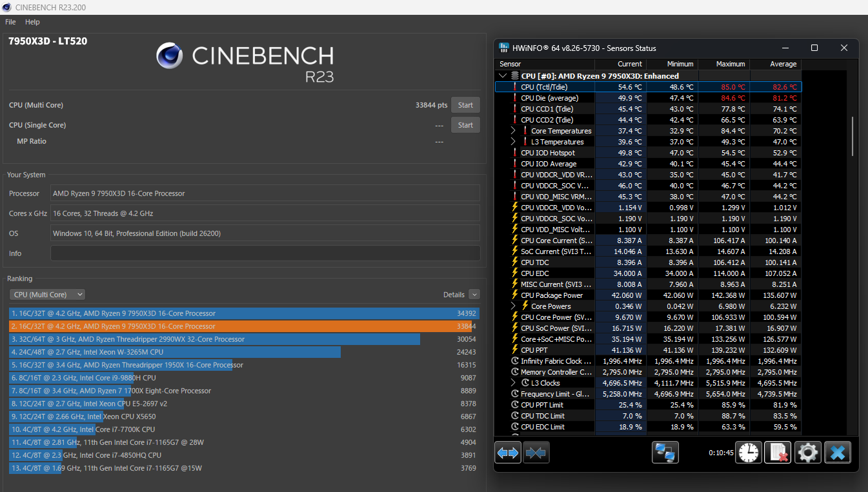Screen dimensions: 868x492
Task: Open the CPU (Multi Core) ranking dropdown
Action: [x=47, y=295]
